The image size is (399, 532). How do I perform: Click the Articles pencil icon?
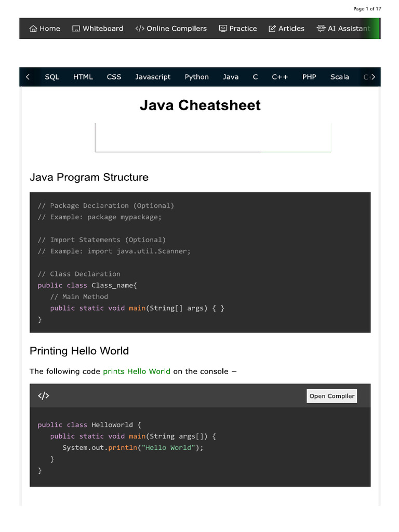[272, 29]
